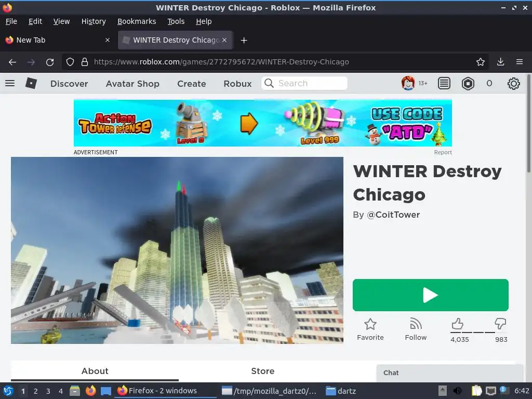Click the search magnifier icon
The image size is (532, 399).
tap(269, 83)
